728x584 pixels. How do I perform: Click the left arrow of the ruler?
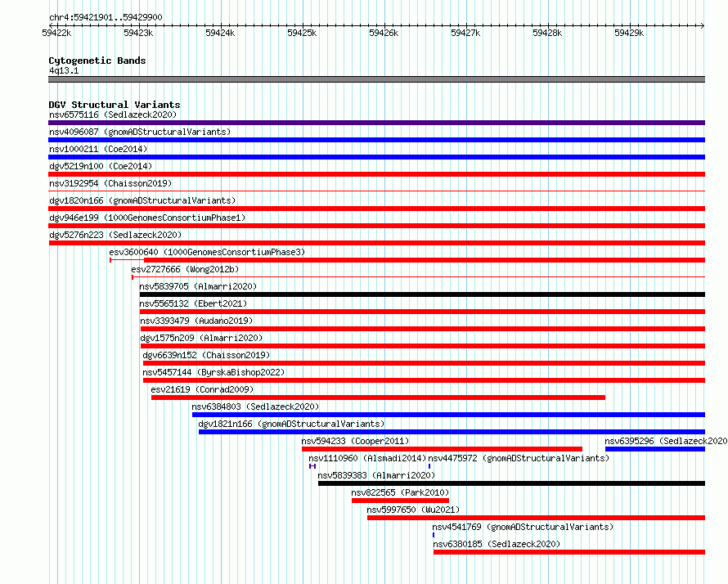[x=51, y=25]
